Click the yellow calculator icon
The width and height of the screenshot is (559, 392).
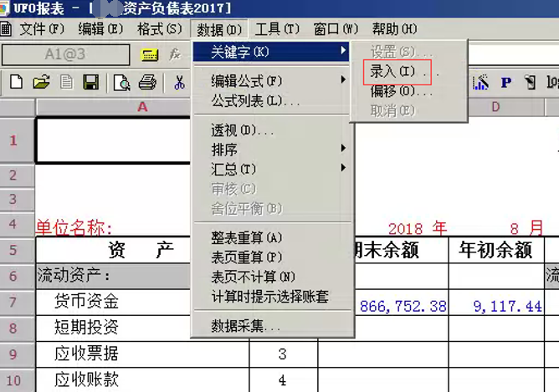coord(150,54)
